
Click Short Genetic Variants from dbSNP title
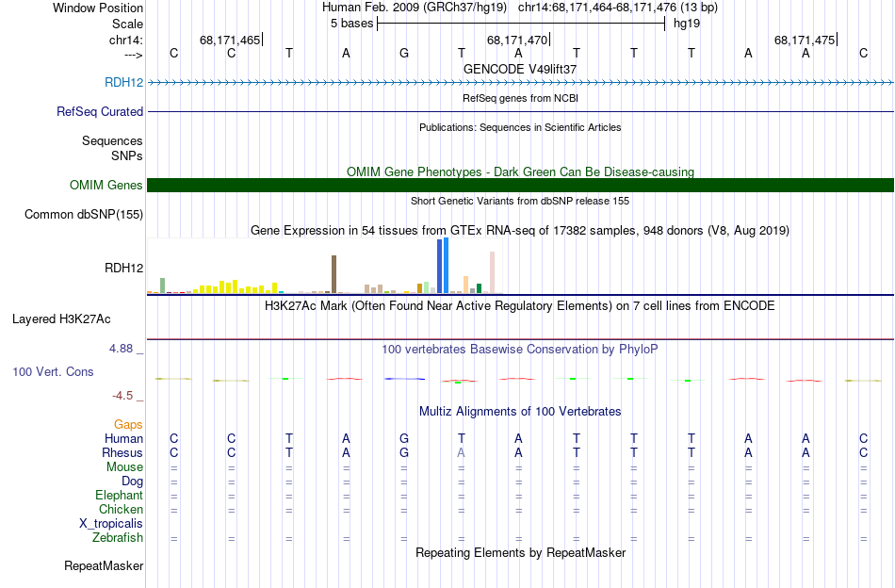pyautogui.click(x=520, y=201)
